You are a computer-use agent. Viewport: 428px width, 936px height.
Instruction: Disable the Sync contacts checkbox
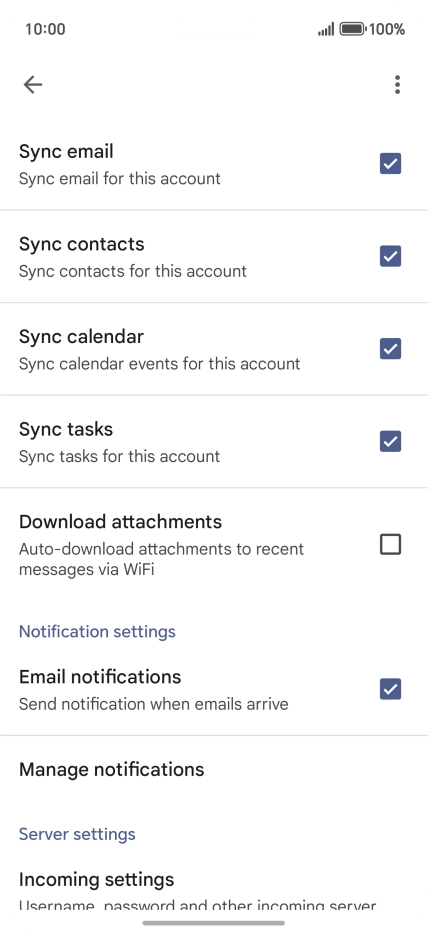tap(390, 256)
